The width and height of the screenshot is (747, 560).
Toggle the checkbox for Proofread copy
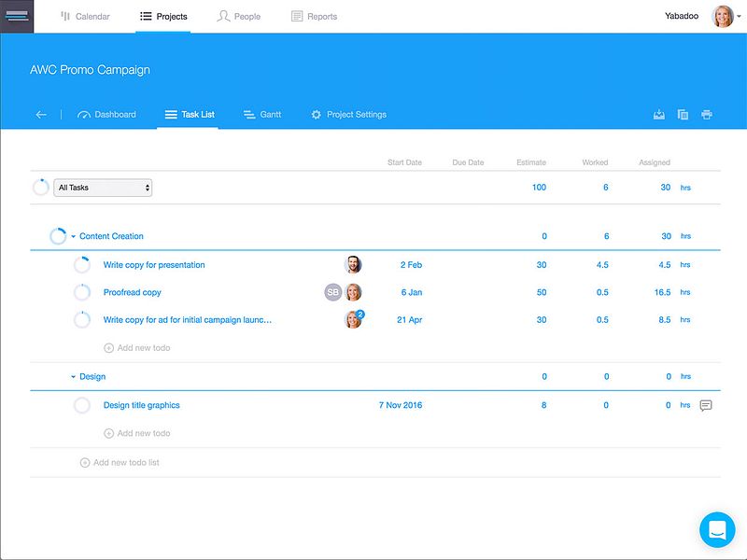click(81, 291)
